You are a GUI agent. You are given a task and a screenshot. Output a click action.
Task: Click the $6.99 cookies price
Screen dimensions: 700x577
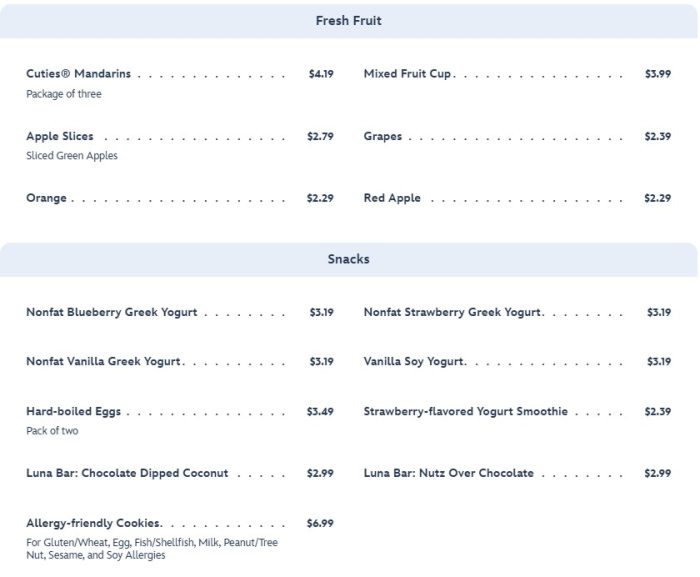(320, 523)
